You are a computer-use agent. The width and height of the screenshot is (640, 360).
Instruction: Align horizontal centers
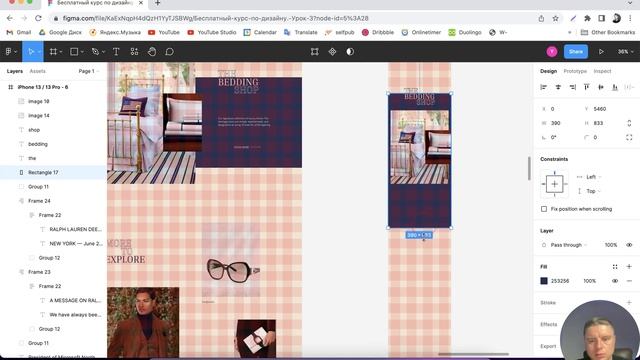tap(558, 87)
